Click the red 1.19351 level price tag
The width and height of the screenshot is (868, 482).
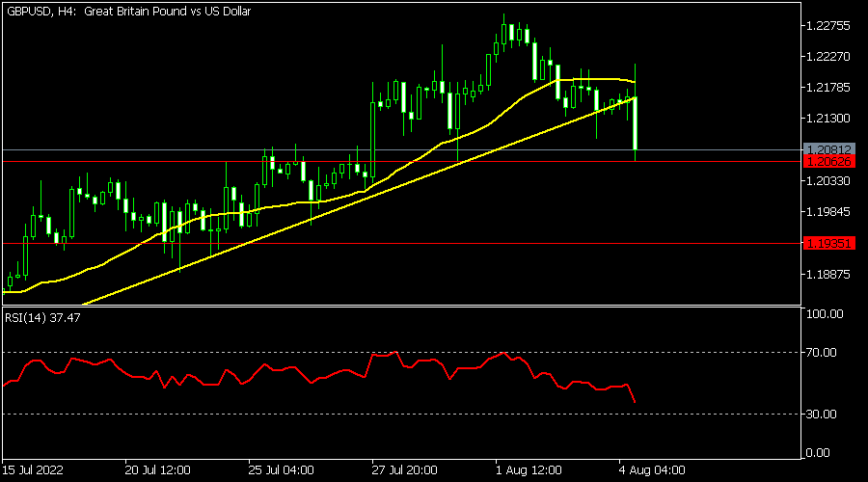click(x=828, y=244)
